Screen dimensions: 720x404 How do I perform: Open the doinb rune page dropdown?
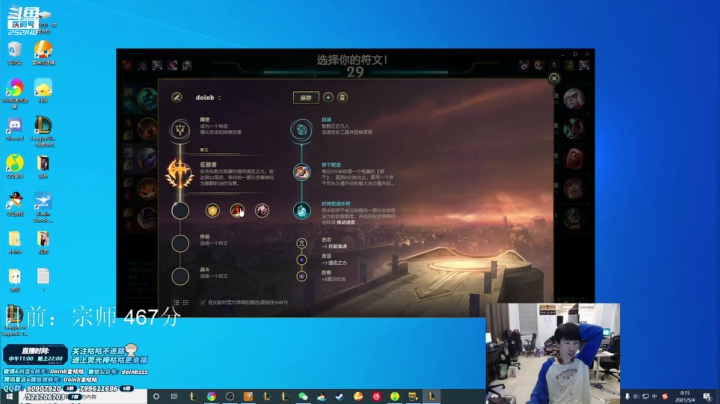click(x=208, y=97)
